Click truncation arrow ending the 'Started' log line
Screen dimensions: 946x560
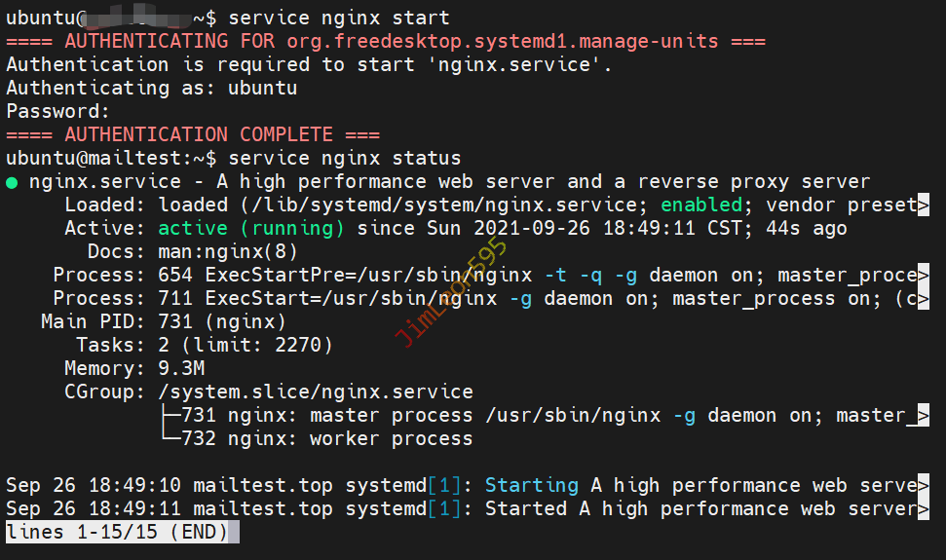click(x=924, y=508)
